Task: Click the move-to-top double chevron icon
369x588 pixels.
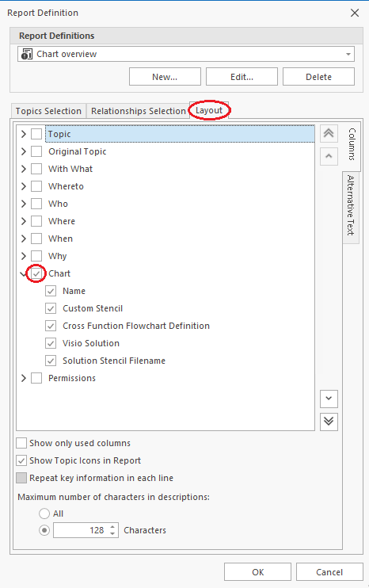Action: 329,133
